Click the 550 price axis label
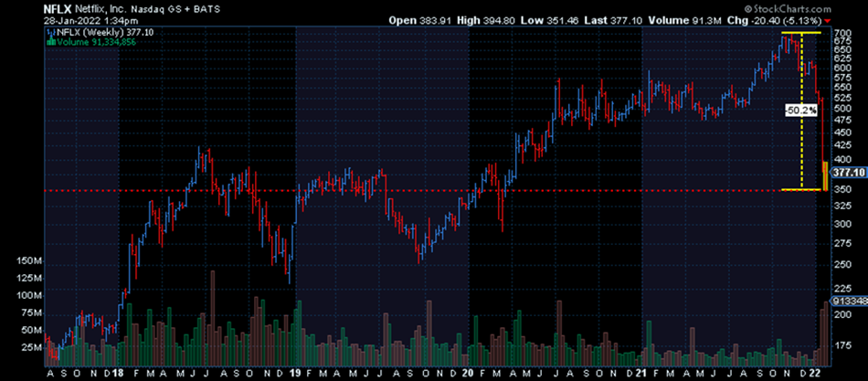Viewport: 868px width, 381px height. click(841, 88)
